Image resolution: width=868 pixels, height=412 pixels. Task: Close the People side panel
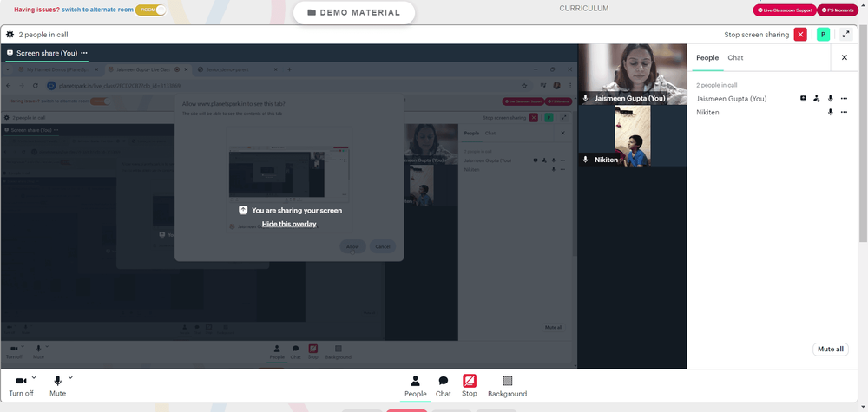[x=845, y=57]
